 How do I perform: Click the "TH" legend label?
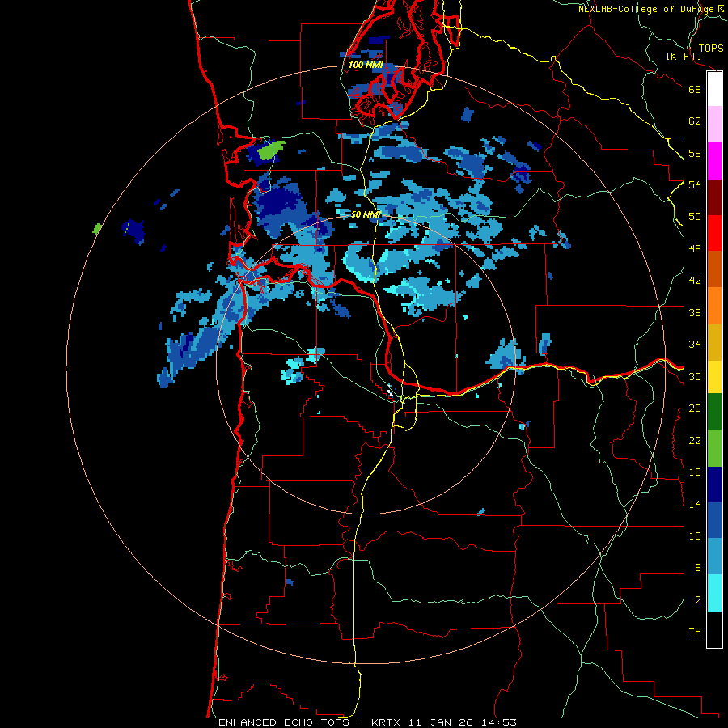[695, 632]
